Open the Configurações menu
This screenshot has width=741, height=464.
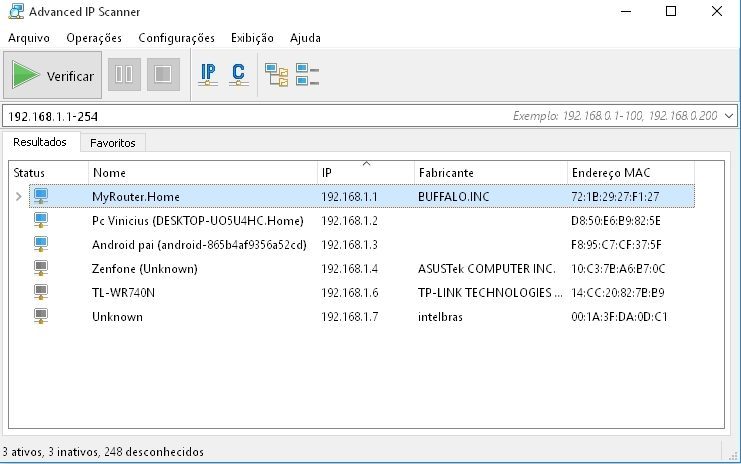tap(176, 38)
